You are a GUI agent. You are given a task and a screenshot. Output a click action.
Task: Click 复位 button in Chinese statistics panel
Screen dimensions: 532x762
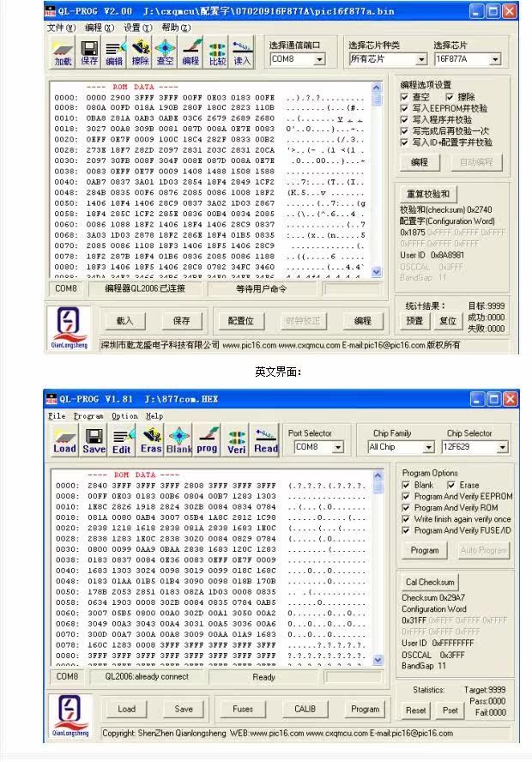tap(448, 321)
